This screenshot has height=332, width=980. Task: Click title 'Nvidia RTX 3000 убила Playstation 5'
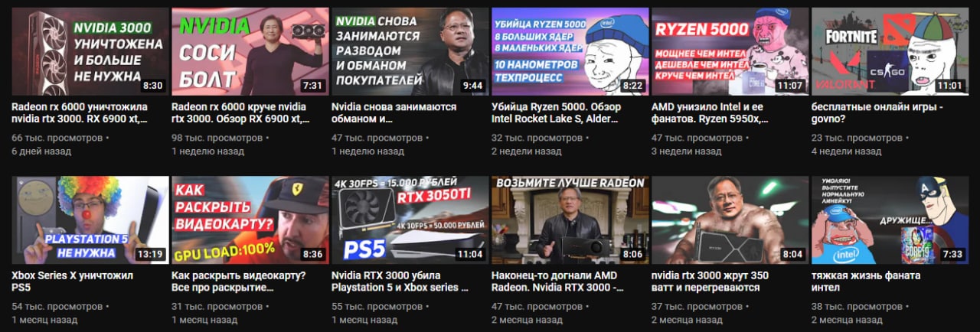400,282
